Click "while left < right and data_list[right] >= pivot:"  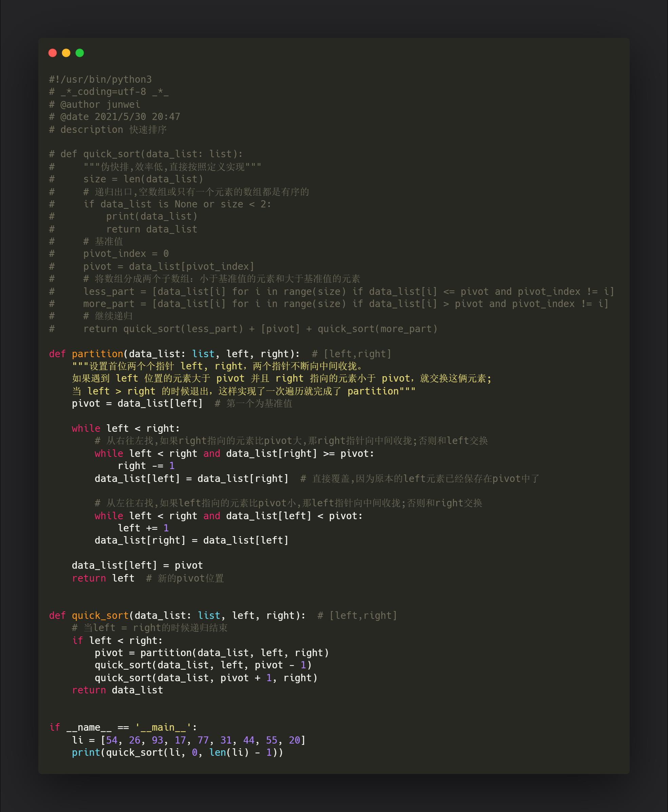(234, 453)
